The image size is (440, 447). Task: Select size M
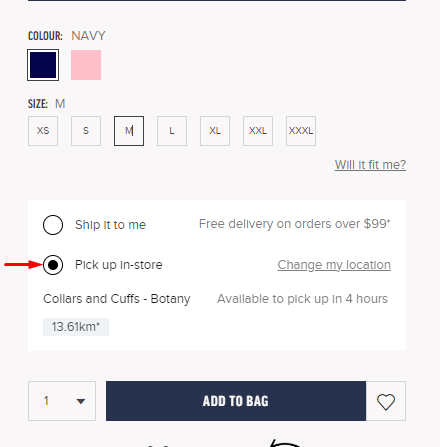click(129, 131)
